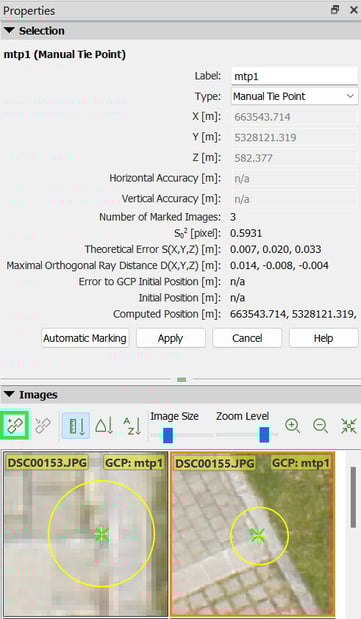Click the Number of Marked Images value 3
This screenshot has height=619, width=361.
[x=233, y=217]
